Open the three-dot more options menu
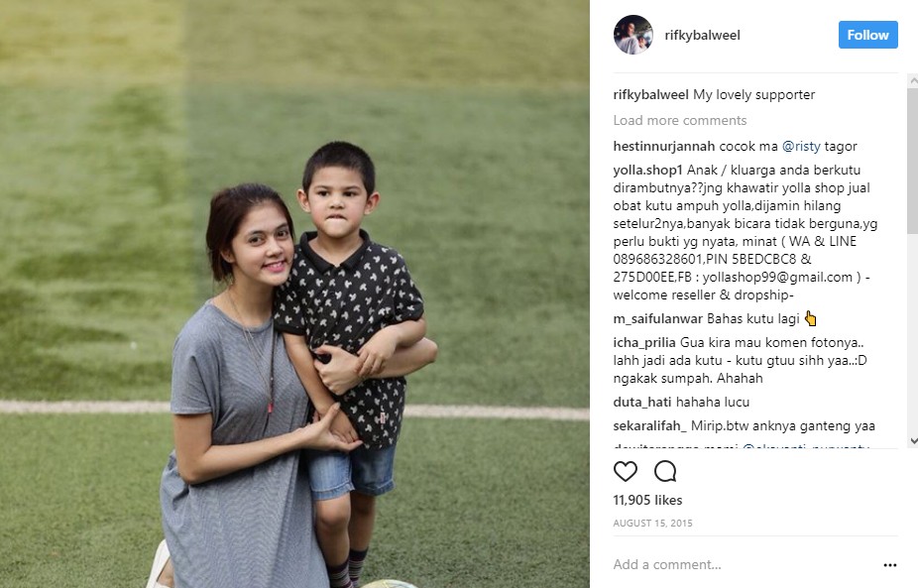 point(890,565)
